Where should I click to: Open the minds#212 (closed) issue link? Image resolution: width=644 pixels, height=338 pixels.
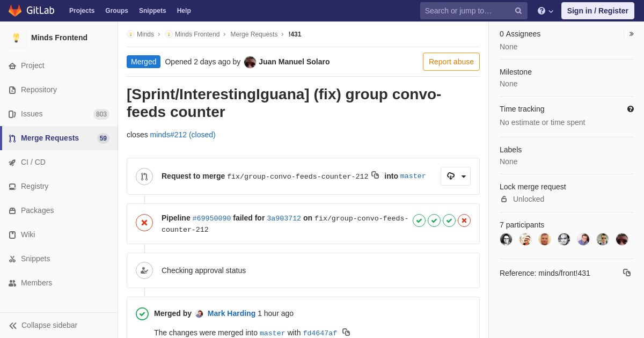tap(182, 135)
